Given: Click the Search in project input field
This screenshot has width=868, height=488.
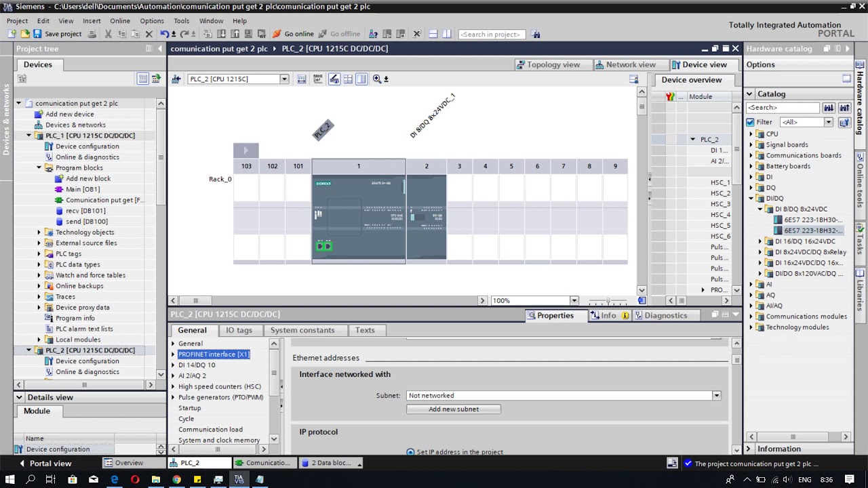Looking at the screenshot, I should (x=492, y=34).
